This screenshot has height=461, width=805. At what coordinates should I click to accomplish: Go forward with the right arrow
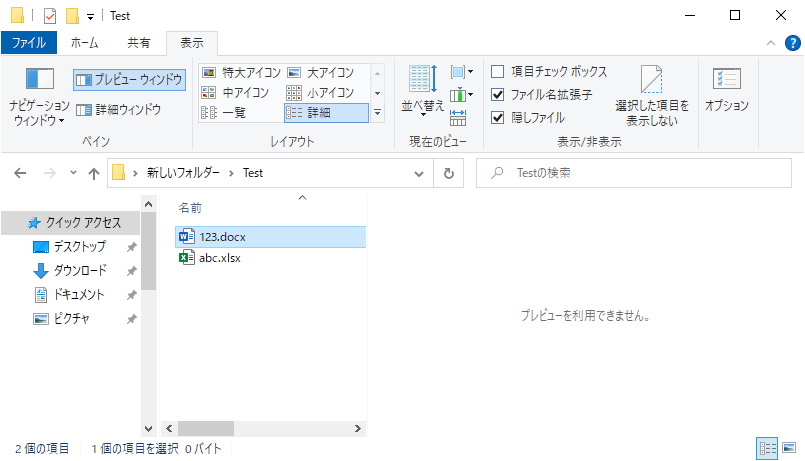coord(49,173)
